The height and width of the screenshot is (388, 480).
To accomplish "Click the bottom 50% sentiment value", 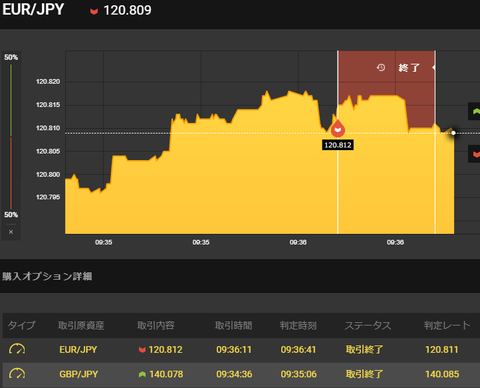I will point(11,215).
